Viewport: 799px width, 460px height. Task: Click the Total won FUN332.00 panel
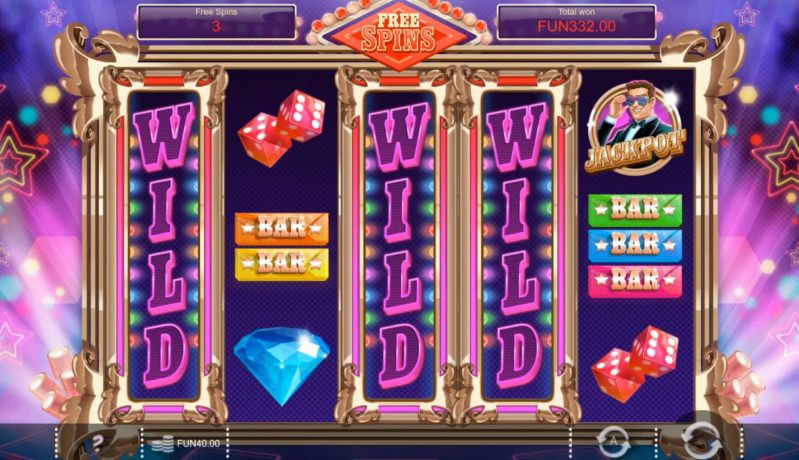(x=576, y=22)
